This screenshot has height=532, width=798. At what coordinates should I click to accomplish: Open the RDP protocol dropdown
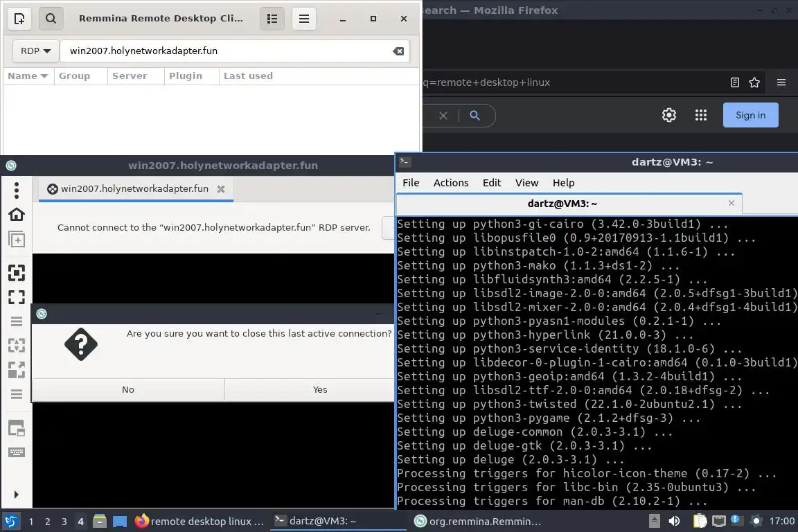[x=35, y=51]
